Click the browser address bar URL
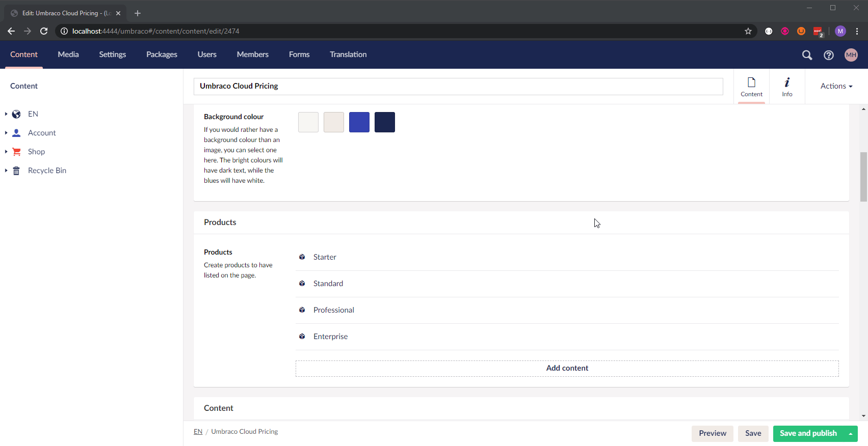 155,31
